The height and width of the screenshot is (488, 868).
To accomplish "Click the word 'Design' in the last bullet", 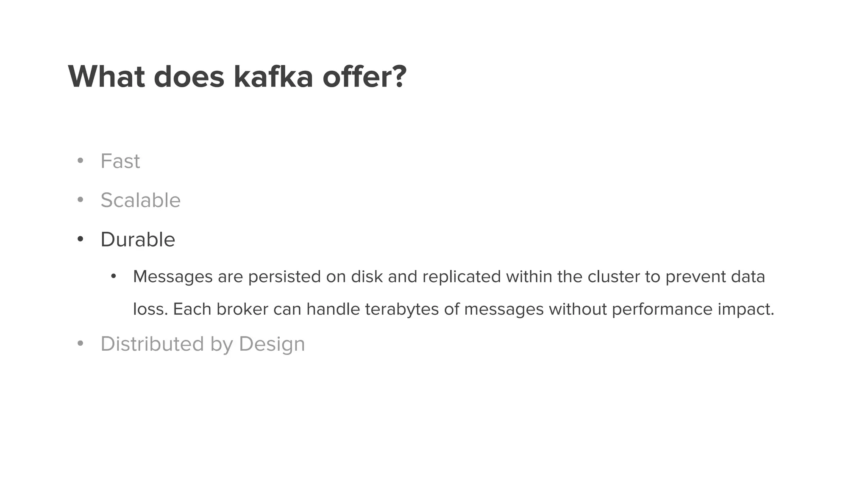I will pos(272,344).
